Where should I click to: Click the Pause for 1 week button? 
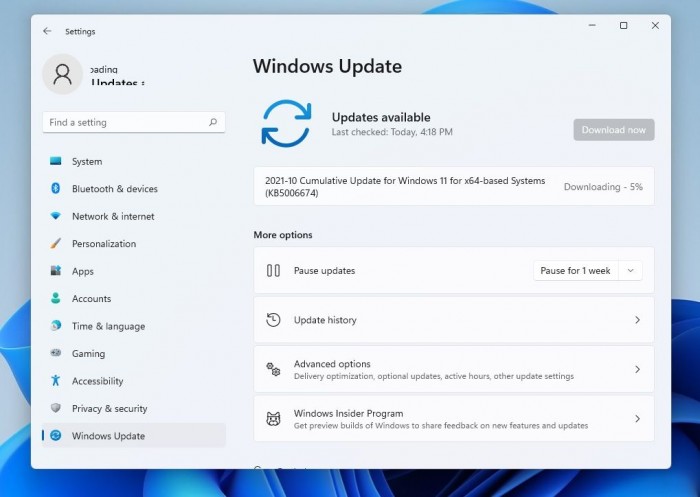[x=575, y=271]
